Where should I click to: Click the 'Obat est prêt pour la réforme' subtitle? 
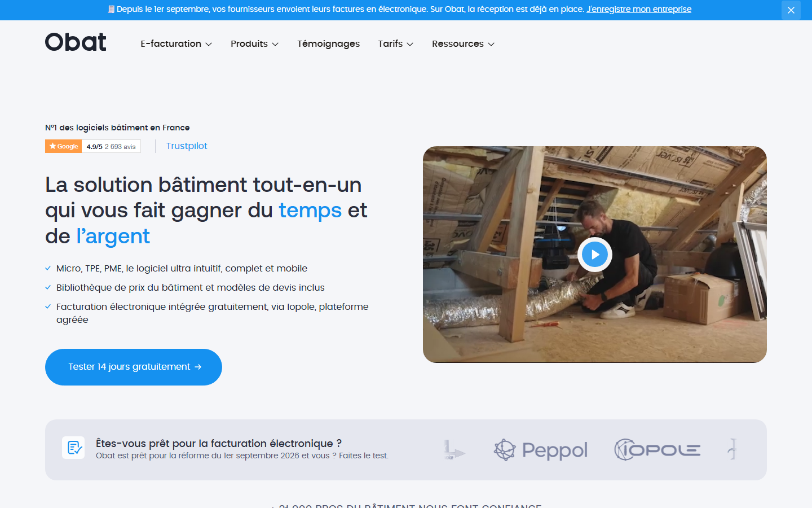click(242, 456)
